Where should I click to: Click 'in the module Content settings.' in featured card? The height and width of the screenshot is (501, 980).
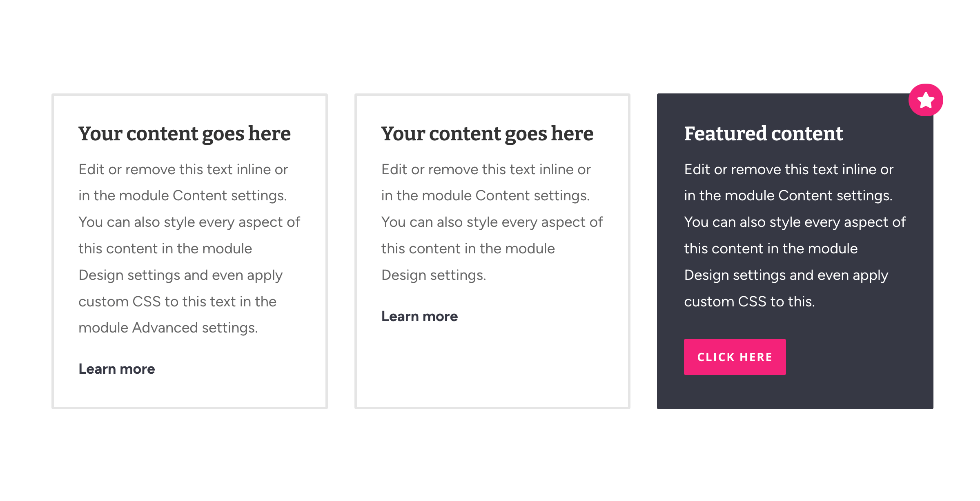coord(788,195)
